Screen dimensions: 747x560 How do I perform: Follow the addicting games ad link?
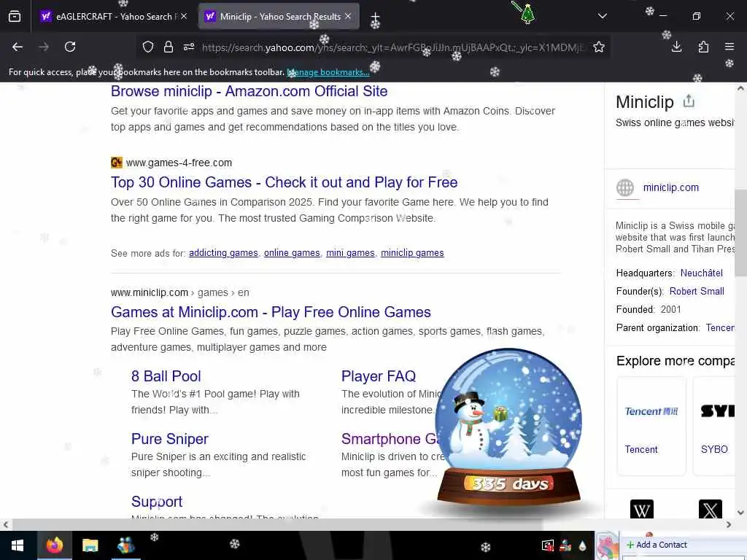point(223,253)
